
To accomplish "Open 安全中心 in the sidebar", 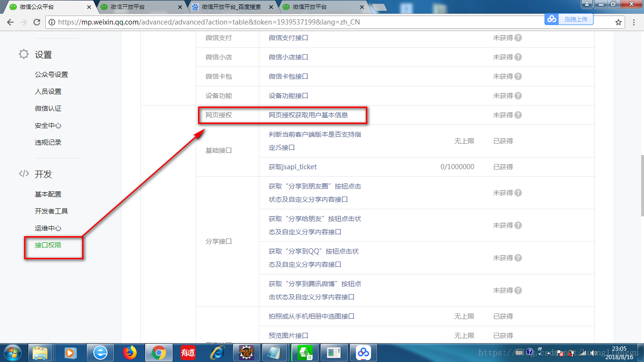I will coord(48,125).
